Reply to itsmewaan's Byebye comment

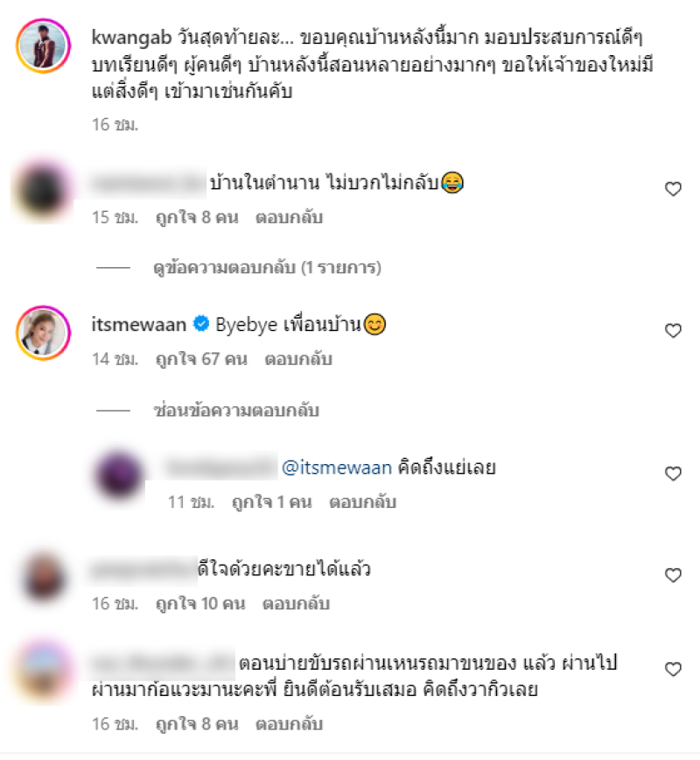(298, 360)
